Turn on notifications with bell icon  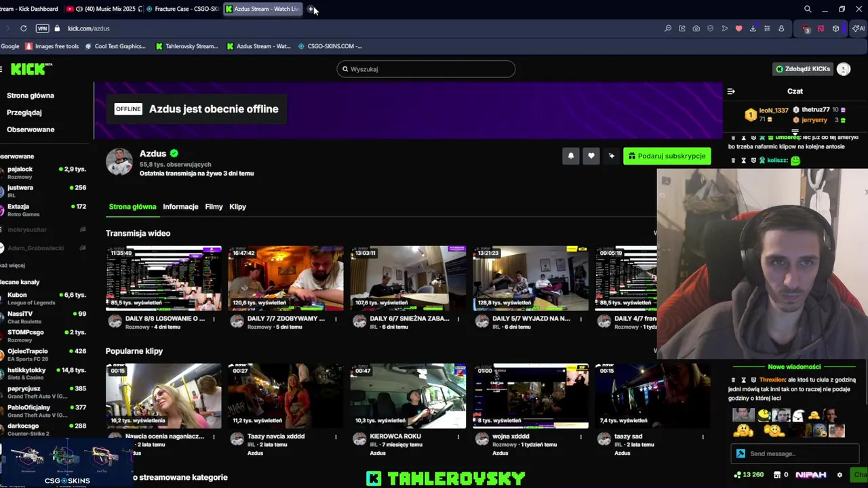point(571,156)
